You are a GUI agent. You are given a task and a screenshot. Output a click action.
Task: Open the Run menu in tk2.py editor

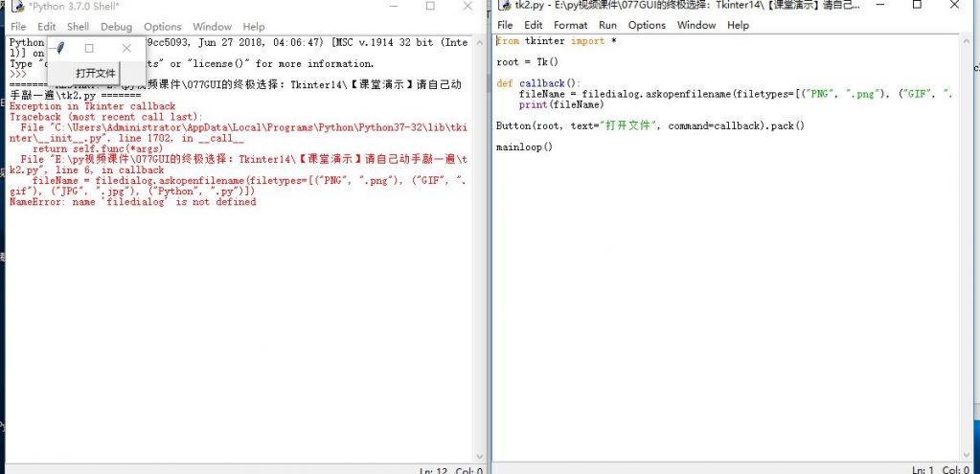click(x=607, y=25)
